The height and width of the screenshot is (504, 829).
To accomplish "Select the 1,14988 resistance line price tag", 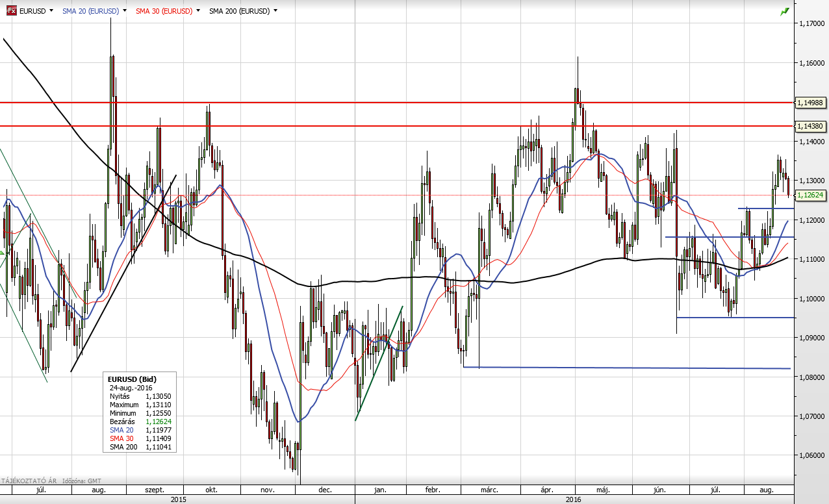I will 810,103.
